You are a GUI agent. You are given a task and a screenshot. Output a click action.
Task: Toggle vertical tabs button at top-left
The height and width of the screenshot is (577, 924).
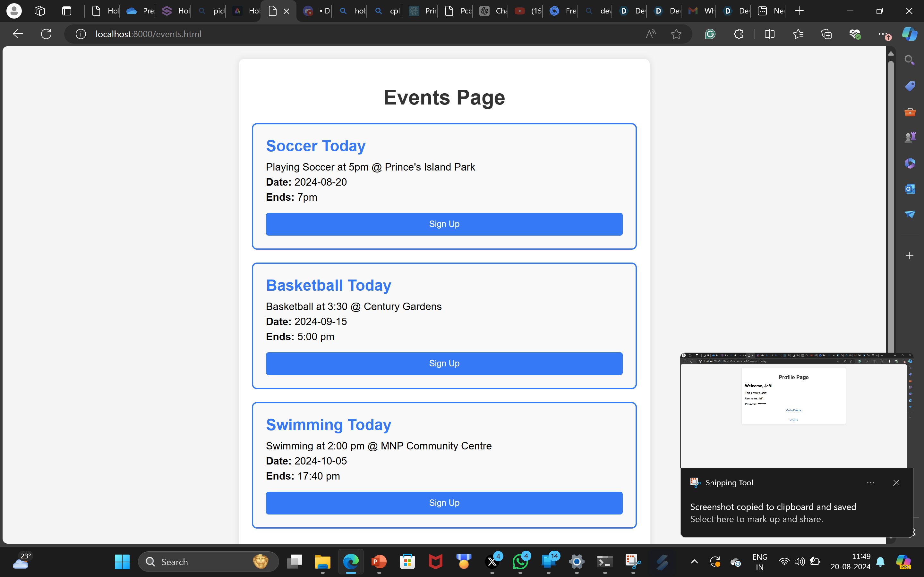(67, 11)
